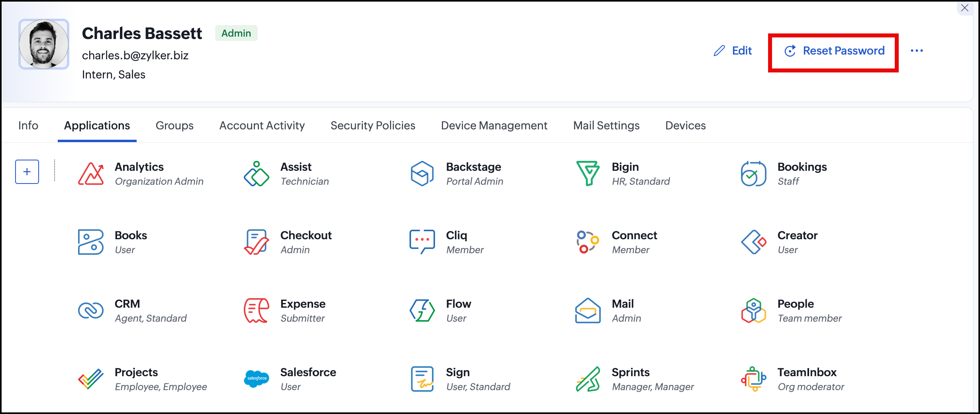
Task: Open the Device Management tab
Action: coord(494,125)
